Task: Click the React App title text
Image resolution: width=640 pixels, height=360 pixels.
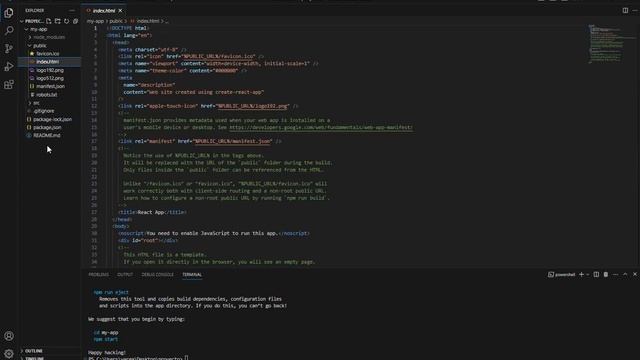Action: click(151, 212)
